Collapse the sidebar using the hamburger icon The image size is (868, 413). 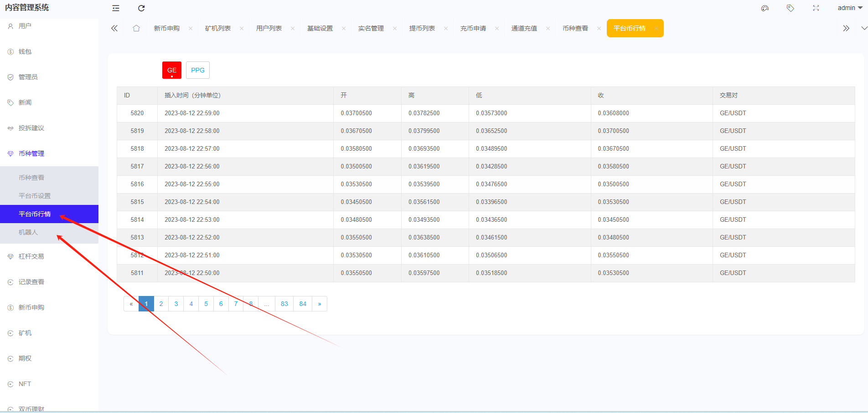click(115, 8)
